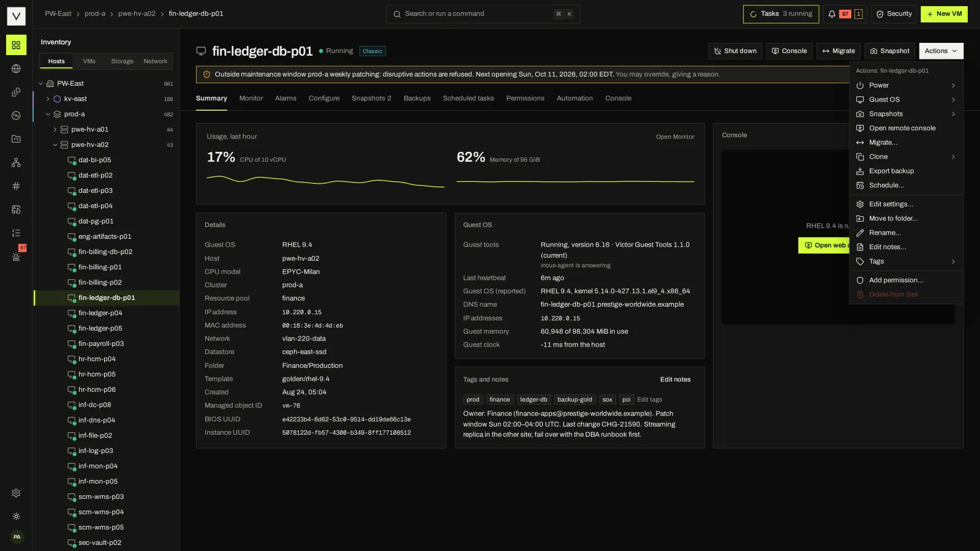Click the Classic badge next to Running
980x551 pixels.
coord(372,51)
